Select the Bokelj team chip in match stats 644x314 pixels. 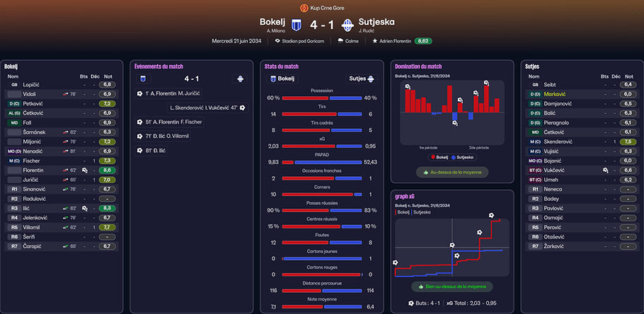(282, 78)
